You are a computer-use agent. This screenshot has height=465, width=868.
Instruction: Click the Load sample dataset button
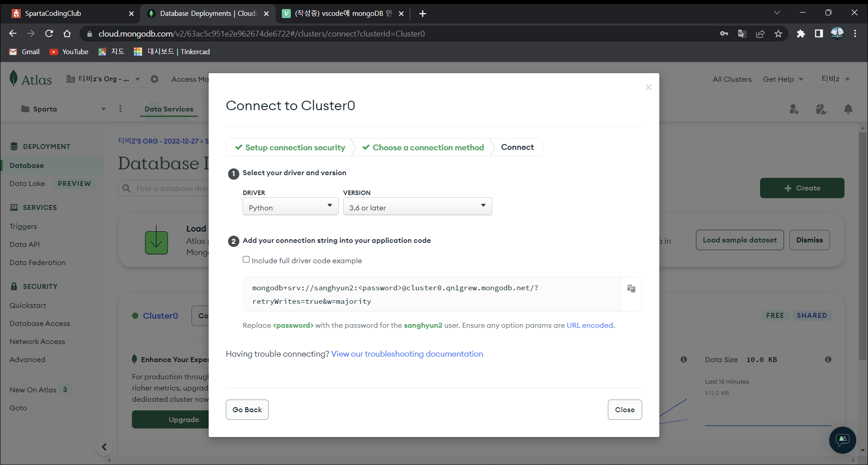coord(739,240)
